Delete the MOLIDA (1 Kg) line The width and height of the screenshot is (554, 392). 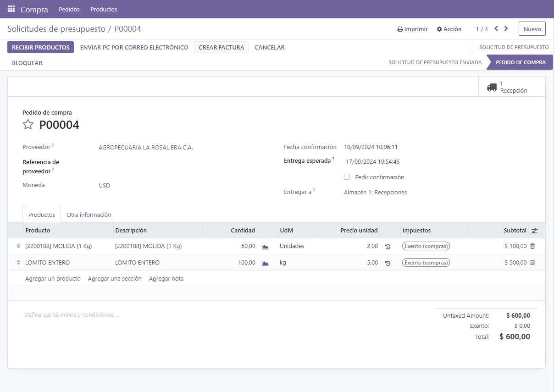click(x=532, y=246)
